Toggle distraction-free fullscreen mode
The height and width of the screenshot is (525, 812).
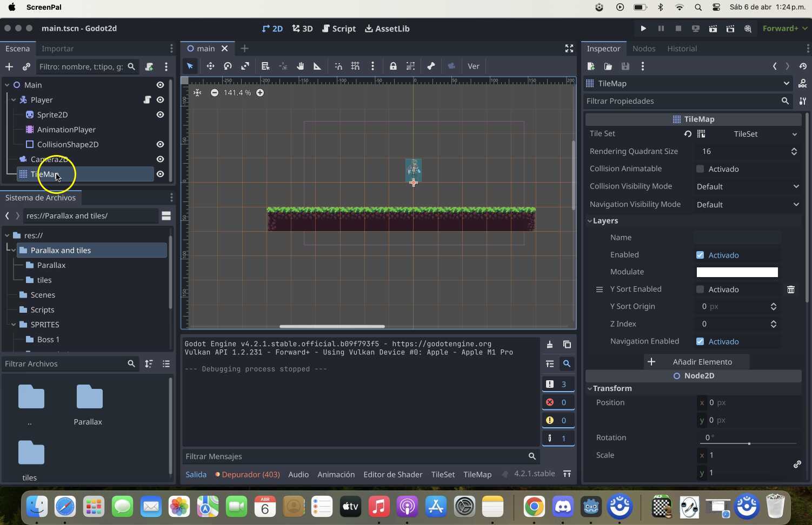tap(569, 49)
